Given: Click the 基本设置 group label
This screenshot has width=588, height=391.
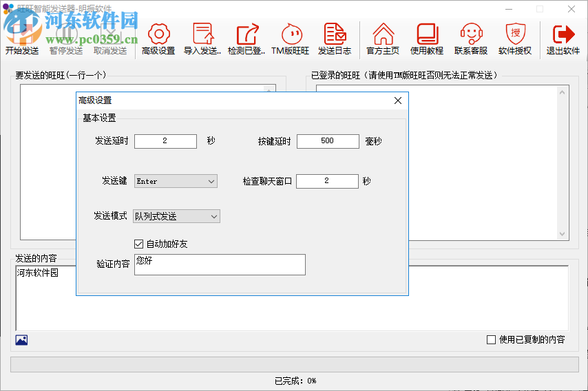Looking at the screenshot, I should (x=99, y=118).
